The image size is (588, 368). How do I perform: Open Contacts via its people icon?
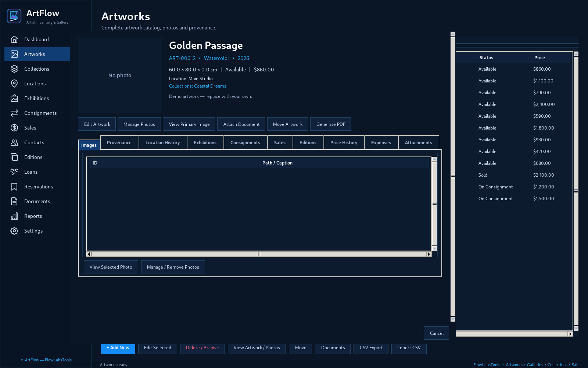(x=14, y=142)
